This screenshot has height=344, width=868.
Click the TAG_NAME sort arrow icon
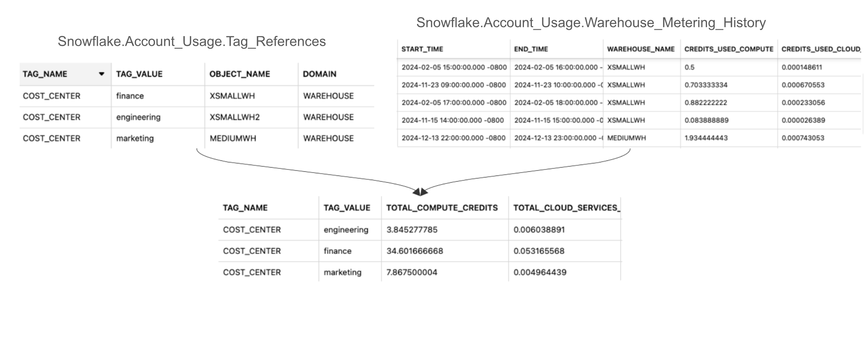tap(101, 74)
